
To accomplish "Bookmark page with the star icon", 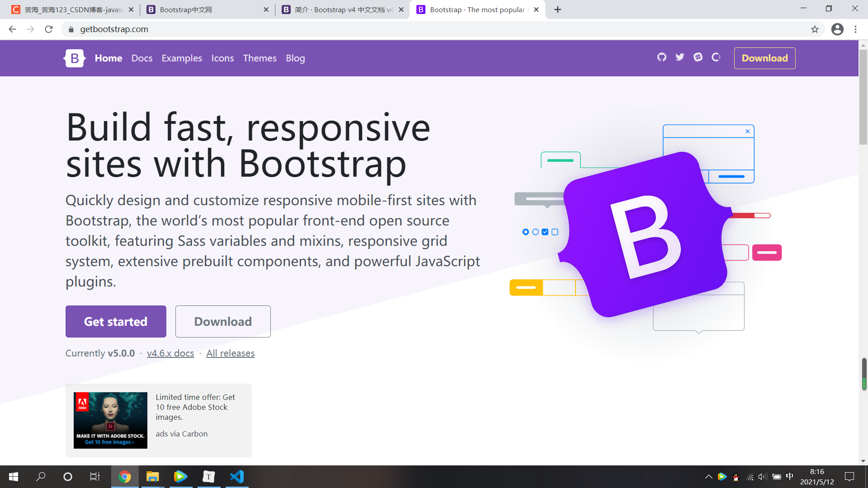I will pyautogui.click(x=815, y=29).
